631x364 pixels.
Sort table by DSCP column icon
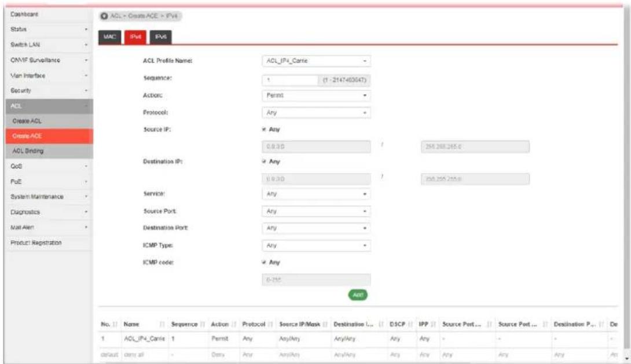pos(410,324)
